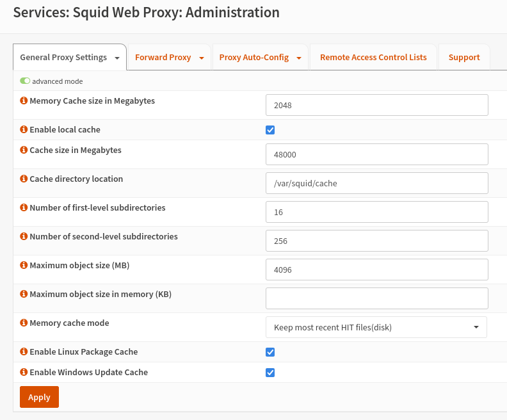Show help for second-level subdirectories setting
Image resolution: width=507 pixels, height=420 pixels.
(x=24, y=237)
